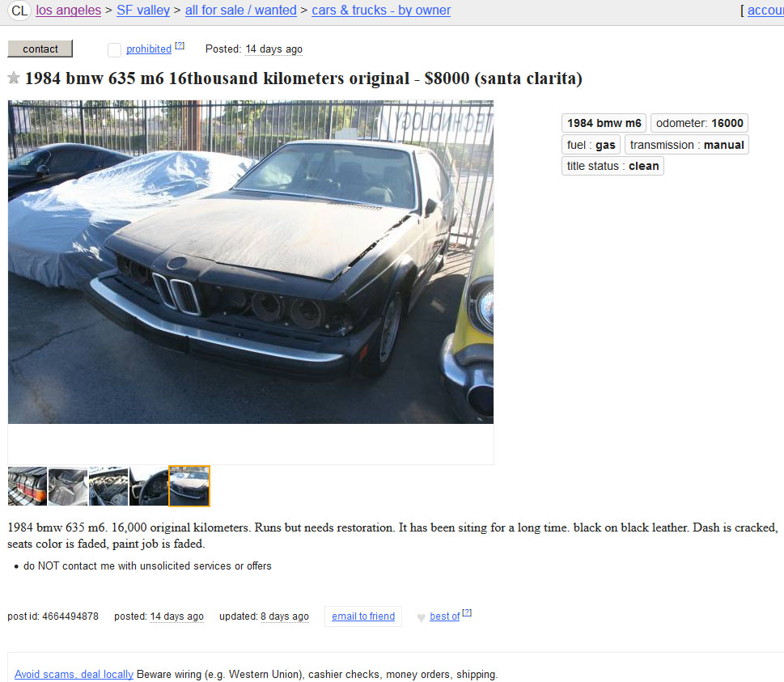Star this 1984 bmw listing as favorite

click(14, 78)
